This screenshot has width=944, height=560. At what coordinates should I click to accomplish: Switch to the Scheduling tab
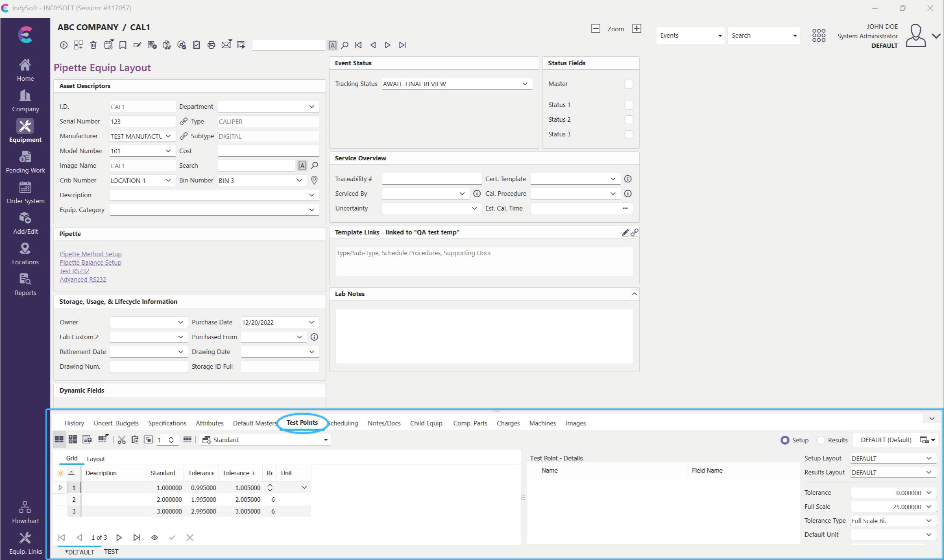343,423
